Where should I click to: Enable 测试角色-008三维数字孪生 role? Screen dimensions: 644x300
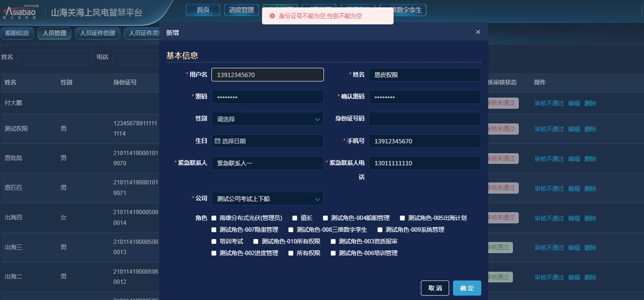click(291, 229)
